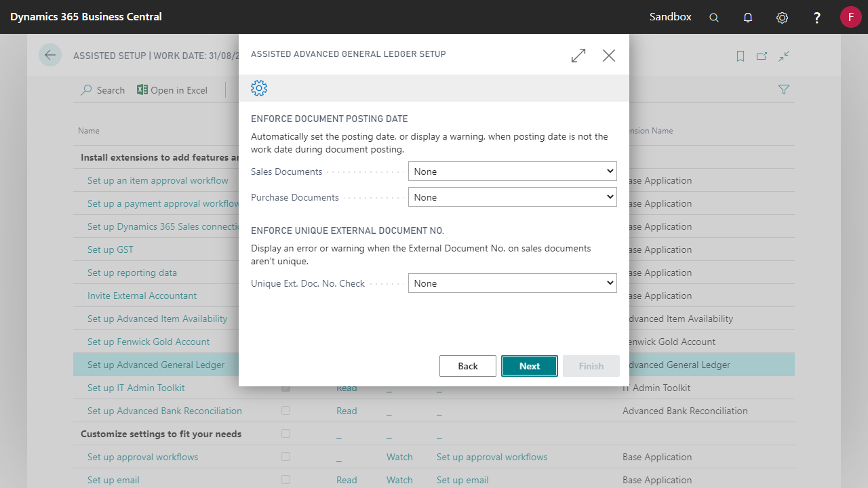Click 'Fenwick Gold Account' extension name cell
This screenshot has height=488, width=868.
(x=669, y=342)
